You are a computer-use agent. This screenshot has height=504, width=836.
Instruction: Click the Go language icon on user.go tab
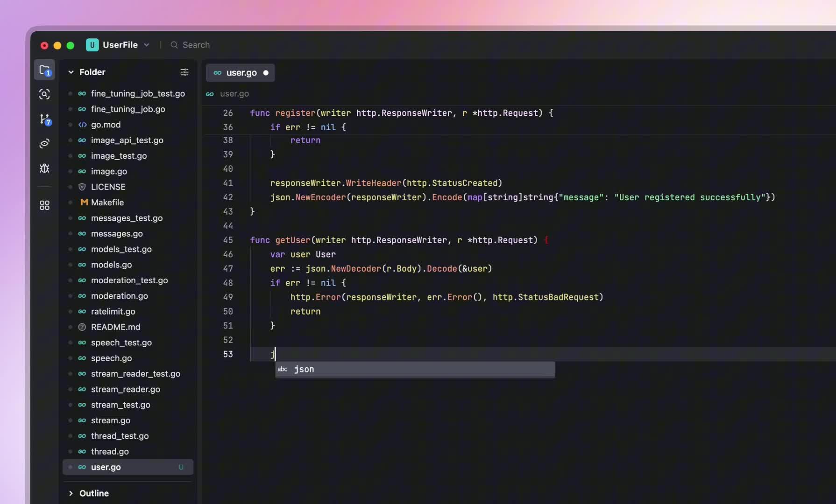218,73
